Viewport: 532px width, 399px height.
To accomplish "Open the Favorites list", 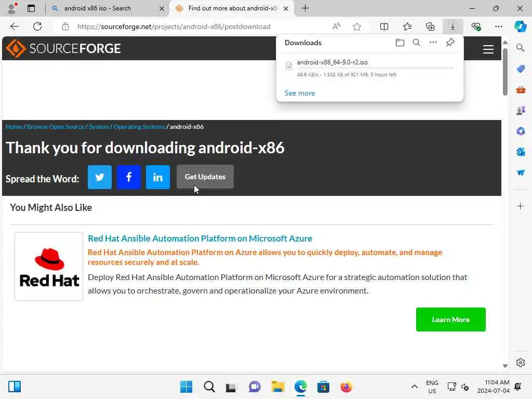I will click(x=407, y=26).
